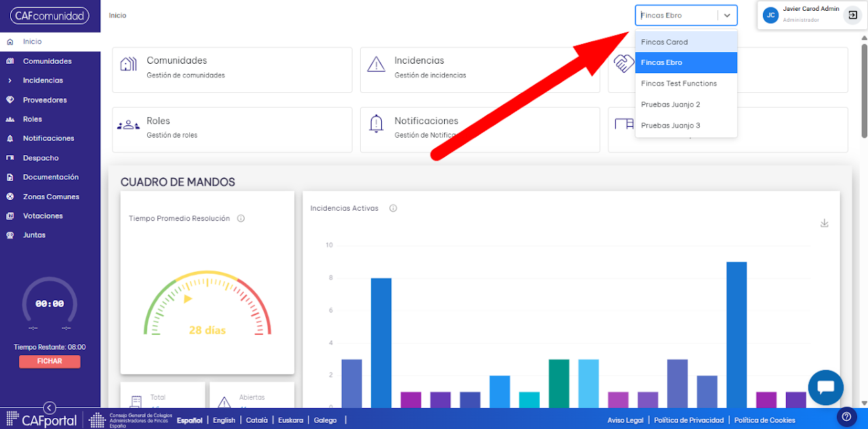
Task: Open the chat bubble support widget
Action: coord(825,387)
